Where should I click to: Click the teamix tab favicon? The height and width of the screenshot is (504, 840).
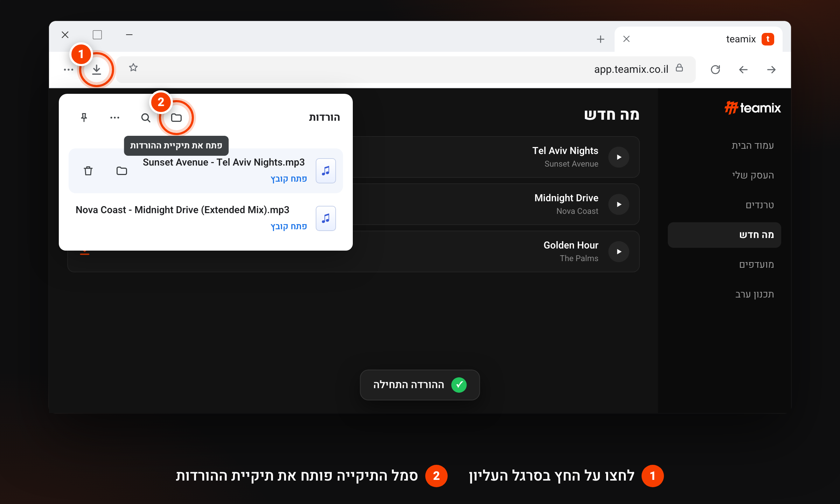tap(768, 39)
